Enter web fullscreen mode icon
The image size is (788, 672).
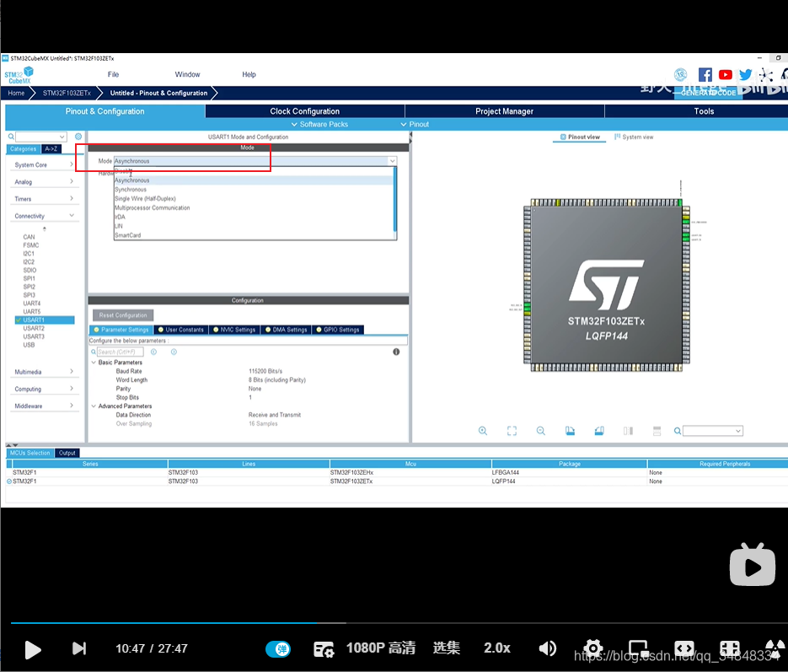tap(730, 648)
